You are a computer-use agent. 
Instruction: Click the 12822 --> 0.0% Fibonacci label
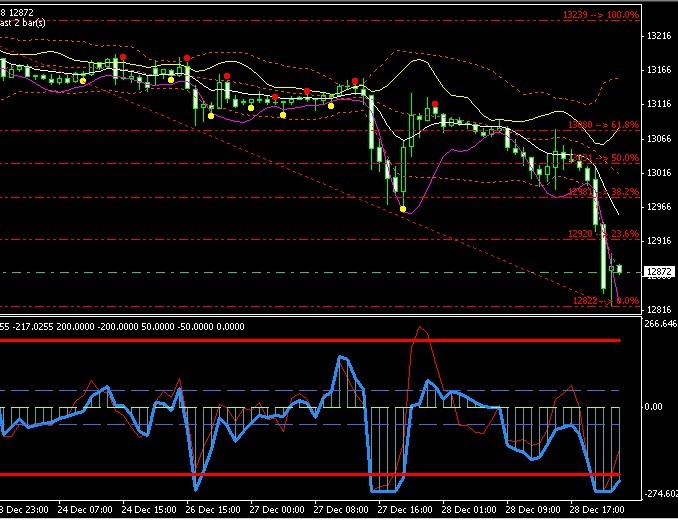pos(606,301)
